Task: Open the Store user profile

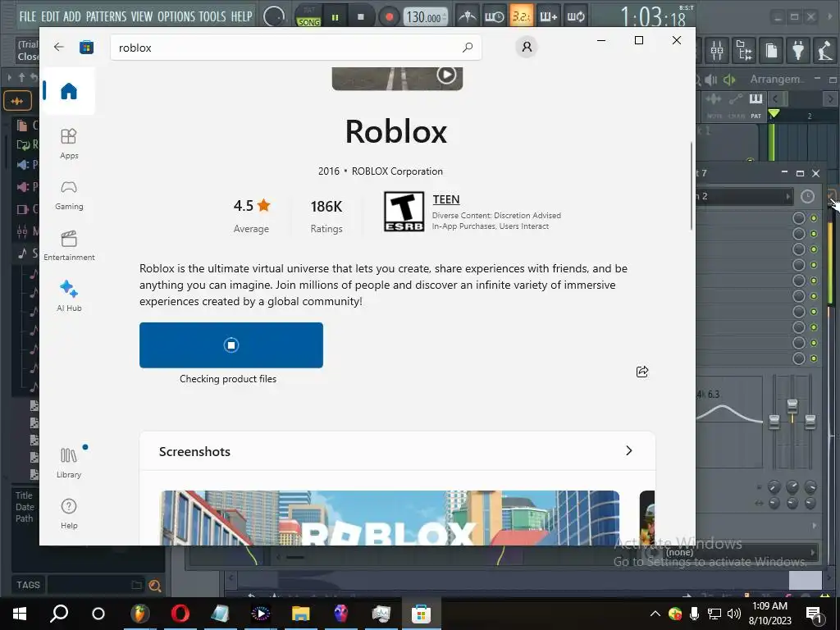Action: pyautogui.click(x=527, y=47)
